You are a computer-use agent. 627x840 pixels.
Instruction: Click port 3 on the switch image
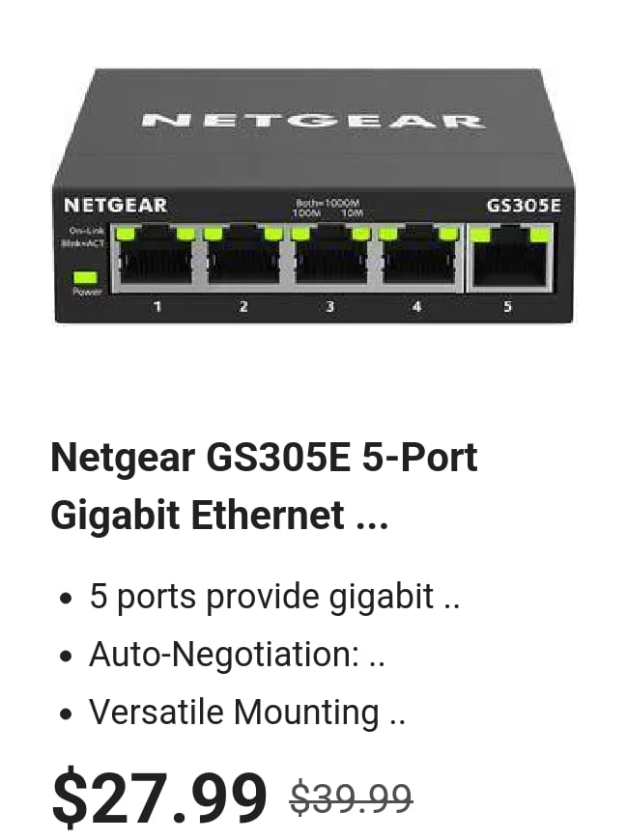click(330, 257)
